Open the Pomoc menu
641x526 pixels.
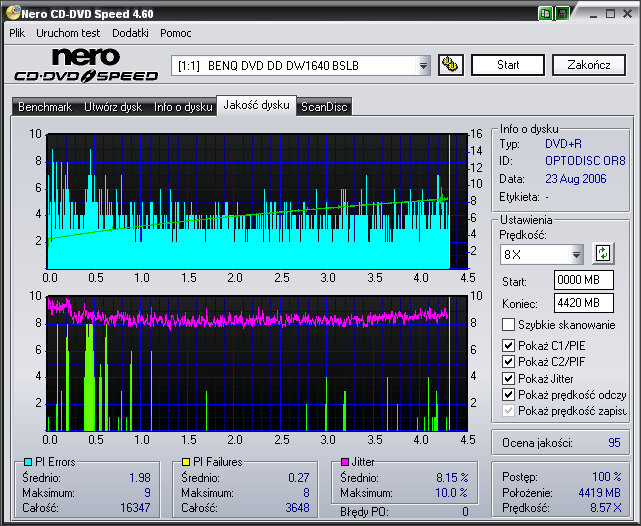(176, 33)
